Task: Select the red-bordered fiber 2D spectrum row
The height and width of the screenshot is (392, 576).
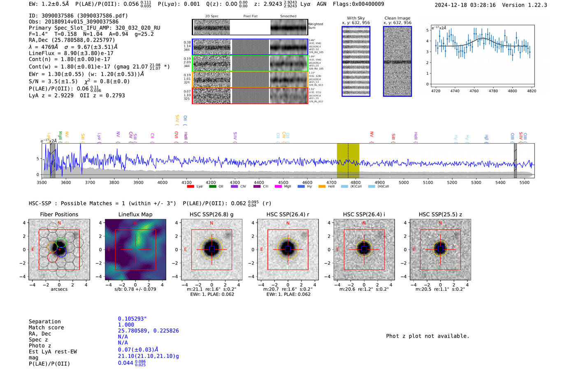Action: coord(250,95)
